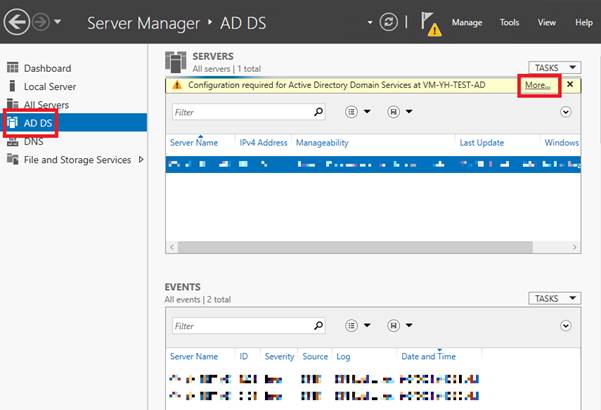Click the File and Storage Services icon
The image size is (601, 410).
point(12,159)
